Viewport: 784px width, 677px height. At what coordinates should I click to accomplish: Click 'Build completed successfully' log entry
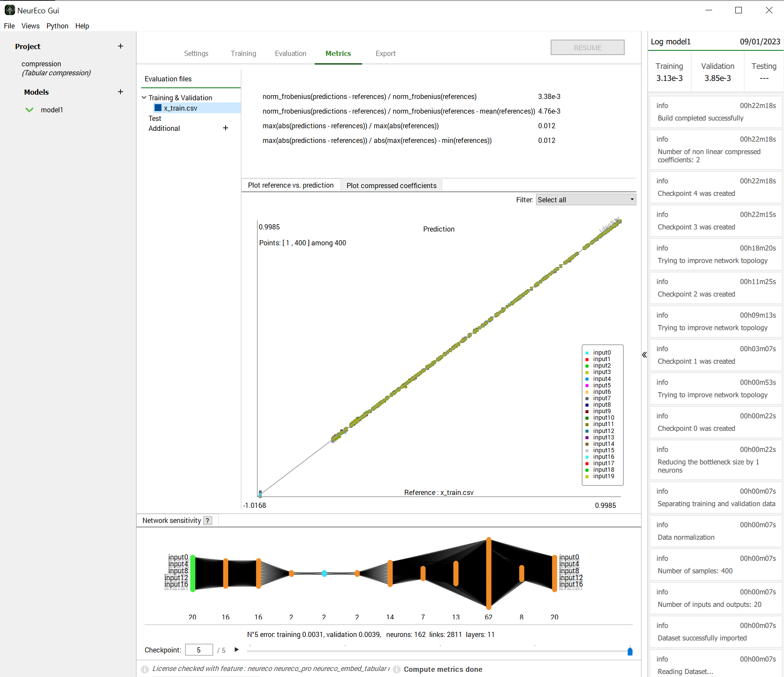pos(716,112)
